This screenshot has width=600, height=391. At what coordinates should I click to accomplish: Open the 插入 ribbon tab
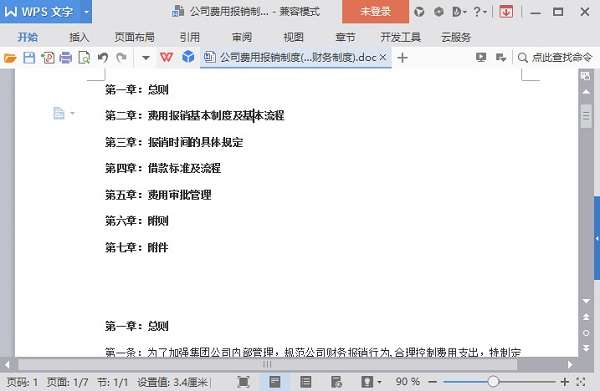click(x=79, y=37)
